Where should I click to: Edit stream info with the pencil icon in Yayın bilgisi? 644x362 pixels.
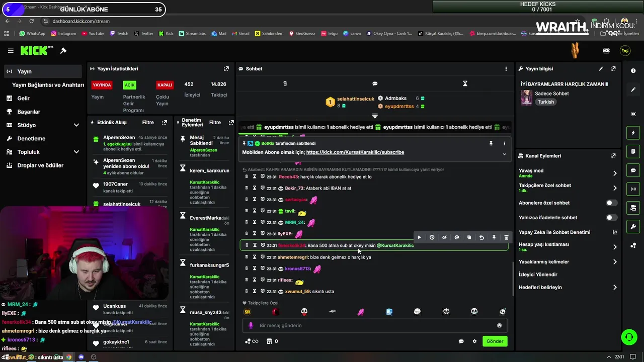point(601,69)
